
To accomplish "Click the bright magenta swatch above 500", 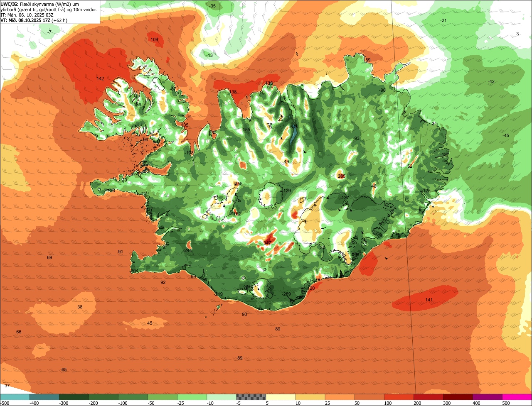I will click(x=517, y=396).
